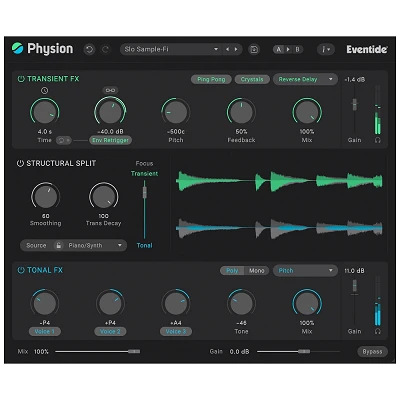Select compare state B
Screen dimensions: 400x400
tap(297, 50)
